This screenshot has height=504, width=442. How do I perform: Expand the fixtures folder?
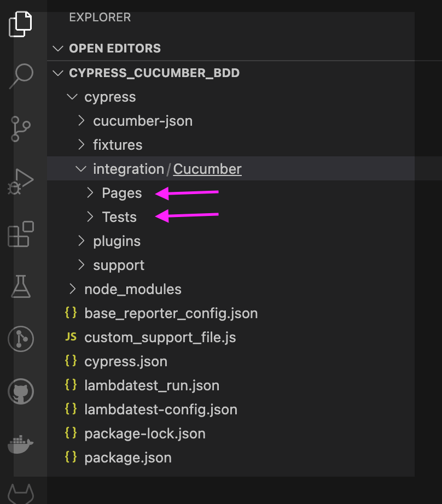(117, 145)
